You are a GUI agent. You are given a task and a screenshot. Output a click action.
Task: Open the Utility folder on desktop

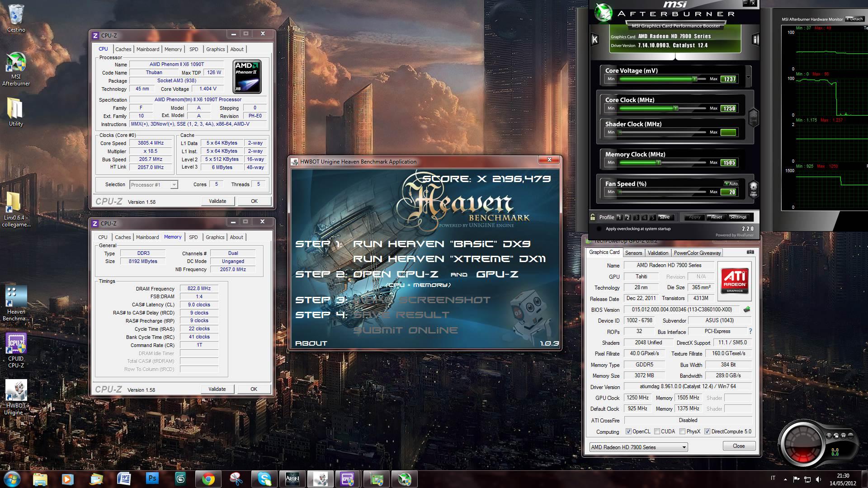tap(16, 112)
